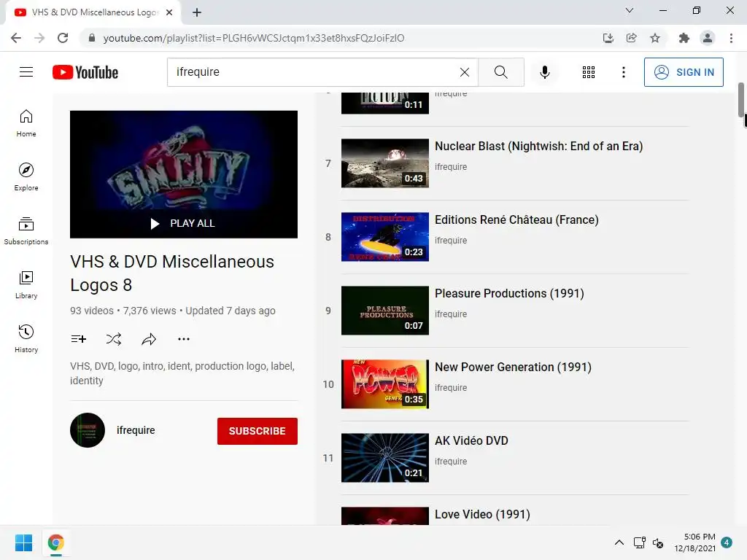Open the Windows Start menu

[x=23, y=542]
